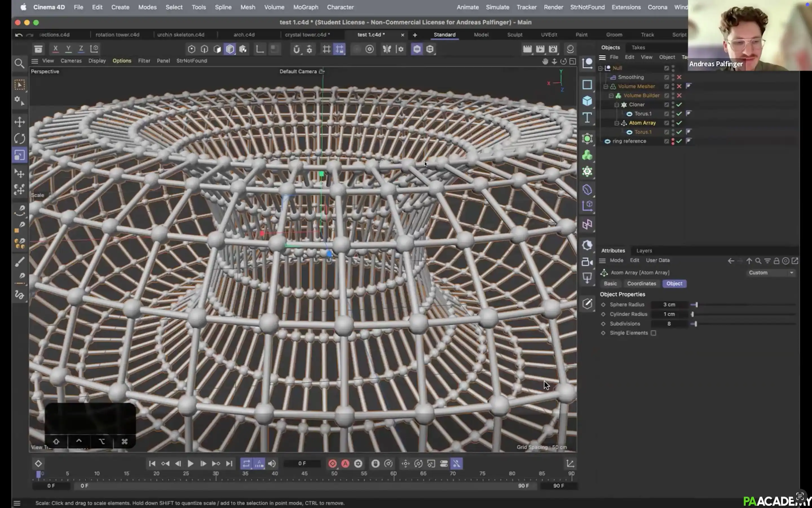Click the Volume Builder green icon in side palette
Viewport: 812px width, 508px height.
[587, 155]
